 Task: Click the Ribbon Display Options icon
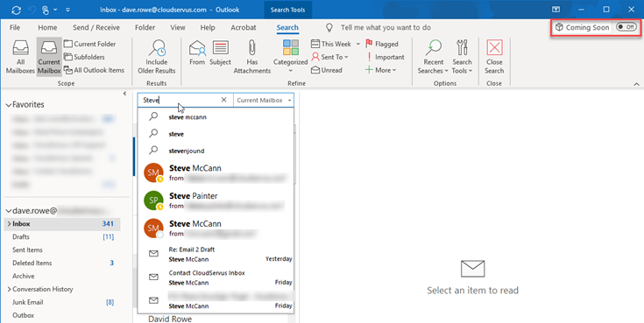click(x=556, y=10)
